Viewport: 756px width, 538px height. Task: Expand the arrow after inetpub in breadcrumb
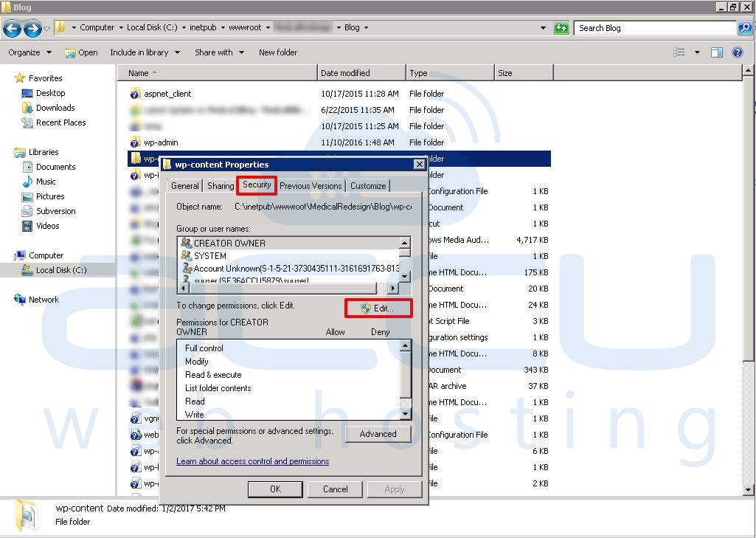[x=223, y=27]
